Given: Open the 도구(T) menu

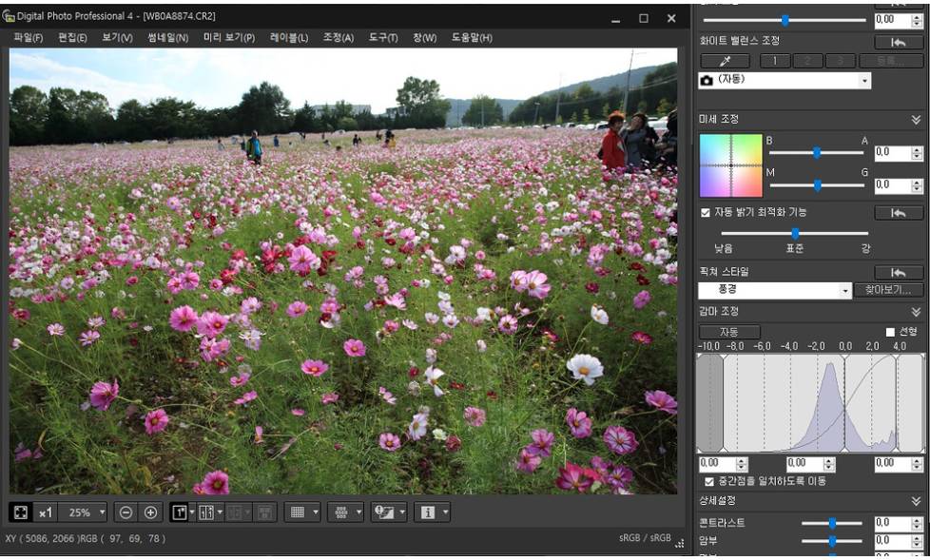Looking at the screenshot, I should 383,38.
